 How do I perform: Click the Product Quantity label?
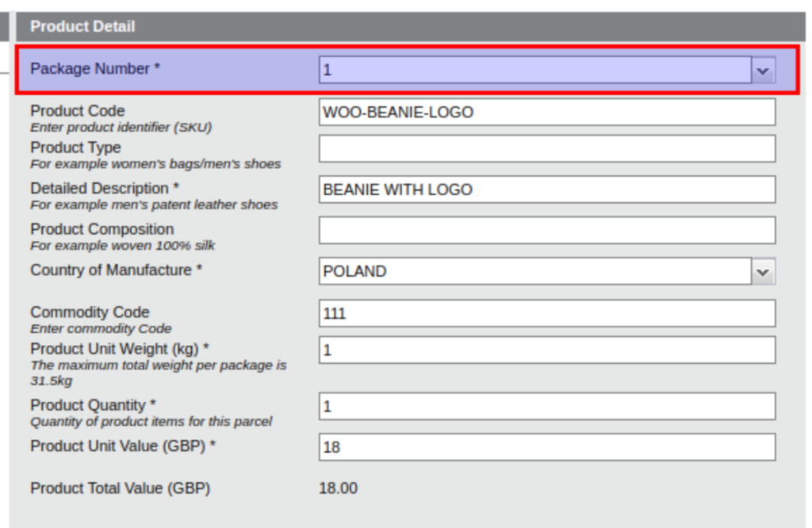[94, 405]
